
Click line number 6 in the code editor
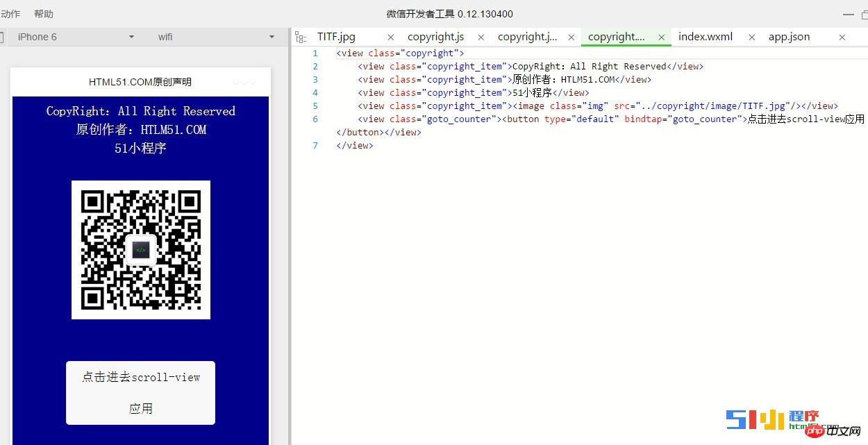[x=315, y=119]
